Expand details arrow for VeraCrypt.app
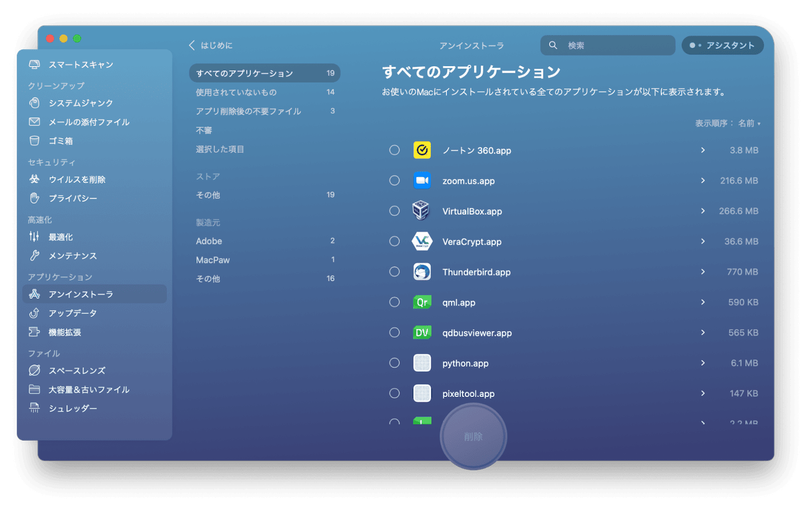The image size is (812, 511). pyautogui.click(x=703, y=241)
